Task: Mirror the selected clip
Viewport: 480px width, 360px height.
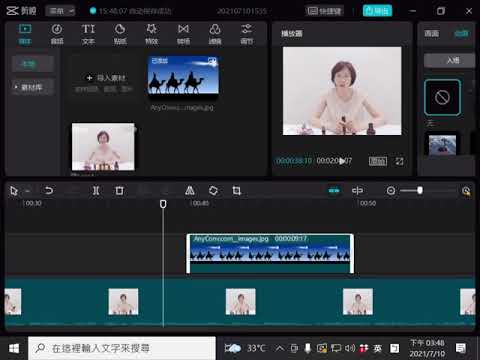Action: pyautogui.click(x=190, y=191)
